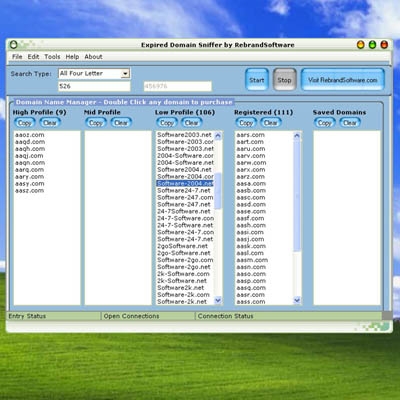Viewport: 400px width, 400px height.
Task: Copy the Saved Domains list
Action: tap(324, 123)
